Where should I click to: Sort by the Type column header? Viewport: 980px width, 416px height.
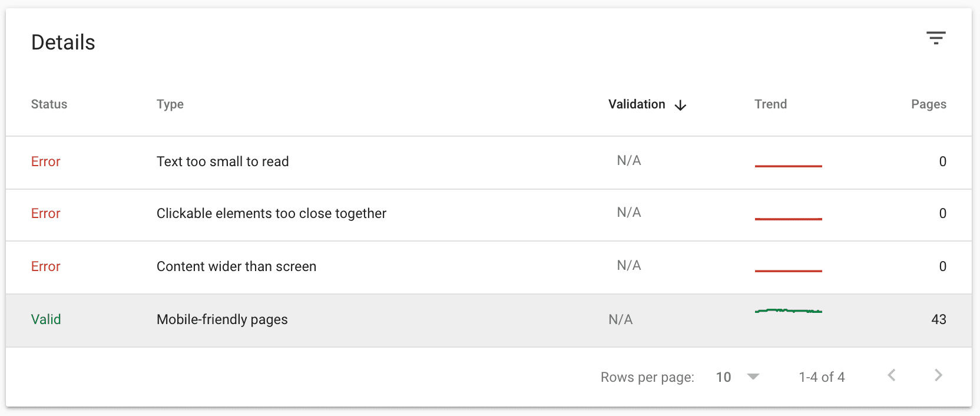pos(170,104)
